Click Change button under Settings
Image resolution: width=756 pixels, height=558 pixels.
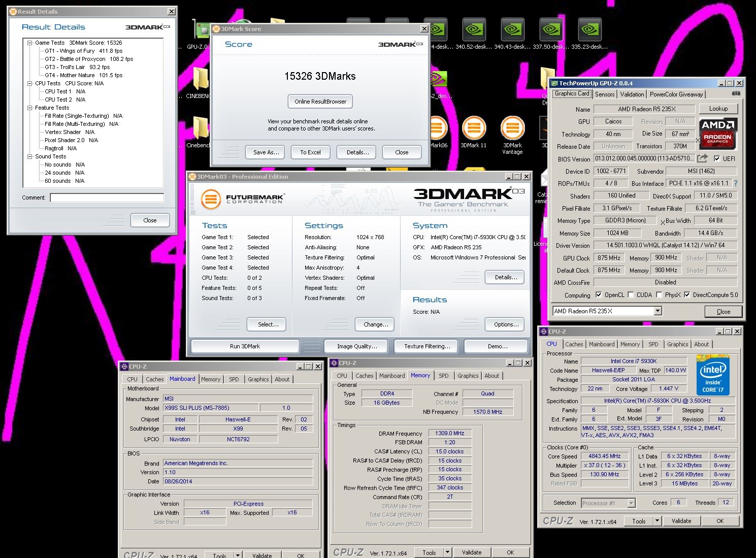pyautogui.click(x=376, y=324)
